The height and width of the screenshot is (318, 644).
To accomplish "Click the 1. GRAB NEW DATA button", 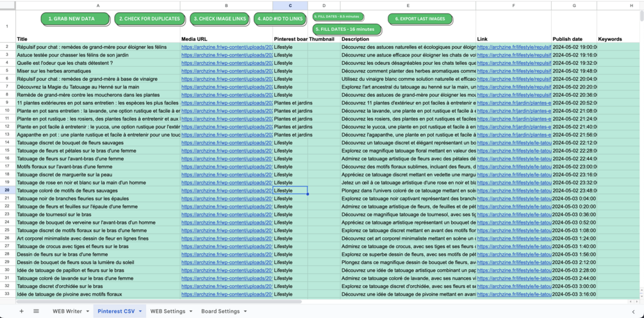I will [x=75, y=19].
